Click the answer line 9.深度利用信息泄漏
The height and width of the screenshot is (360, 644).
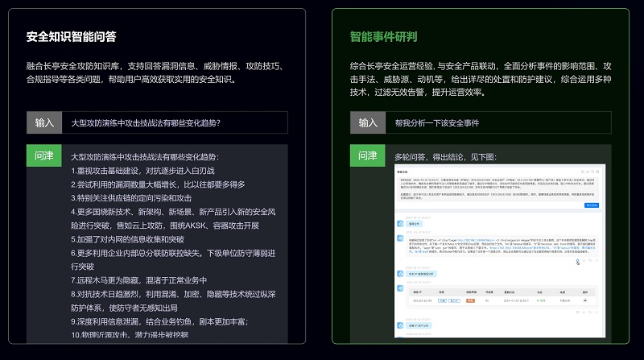tap(159, 321)
